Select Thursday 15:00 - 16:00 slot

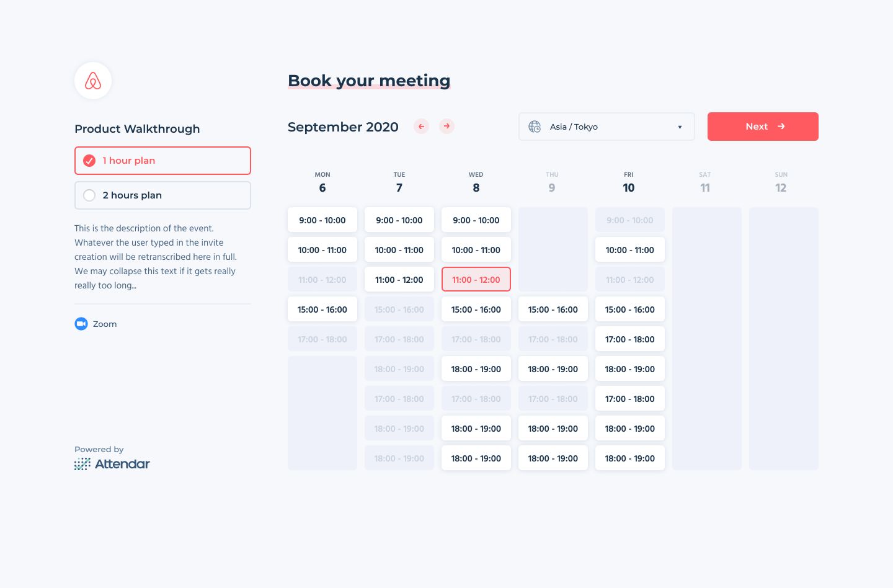click(553, 310)
